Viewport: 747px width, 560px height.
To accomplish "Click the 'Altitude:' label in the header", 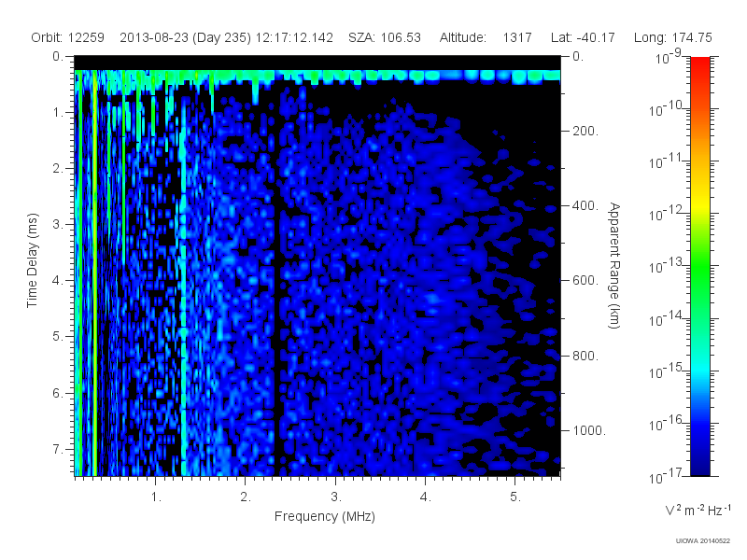I will (462, 37).
